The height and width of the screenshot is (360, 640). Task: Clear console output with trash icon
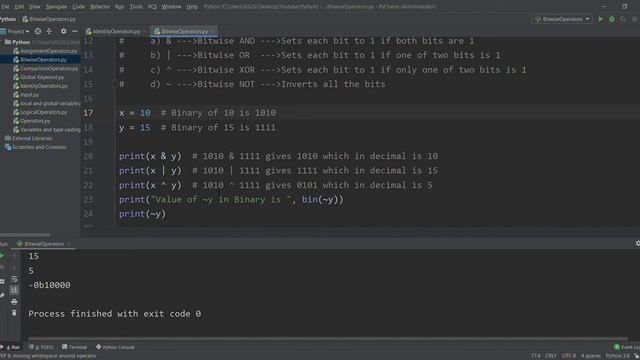[14, 313]
